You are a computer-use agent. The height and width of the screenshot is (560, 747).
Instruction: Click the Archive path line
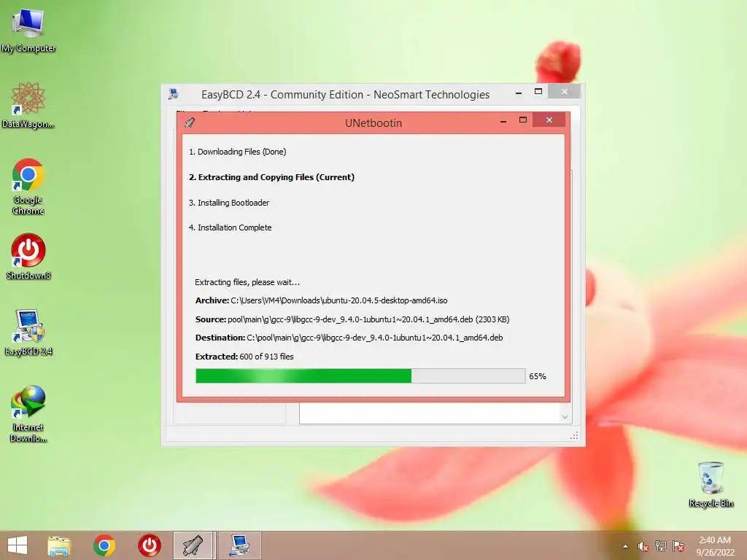click(x=321, y=300)
